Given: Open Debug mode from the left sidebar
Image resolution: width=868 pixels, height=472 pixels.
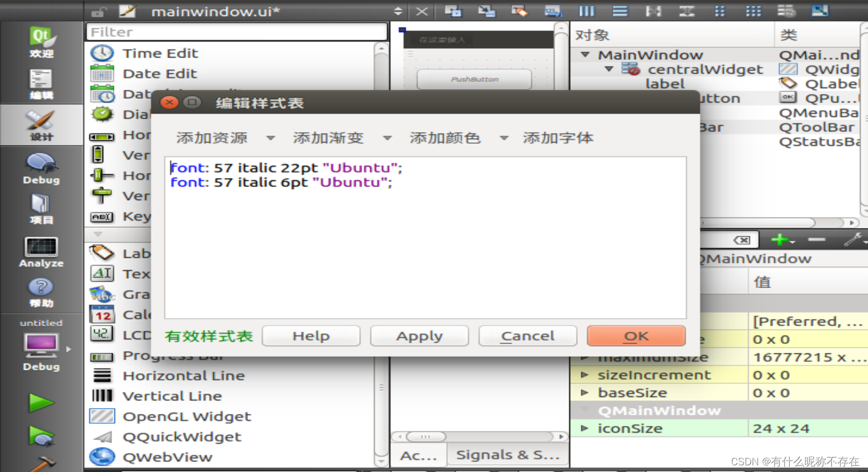Looking at the screenshot, I should click(x=40, y=168).
